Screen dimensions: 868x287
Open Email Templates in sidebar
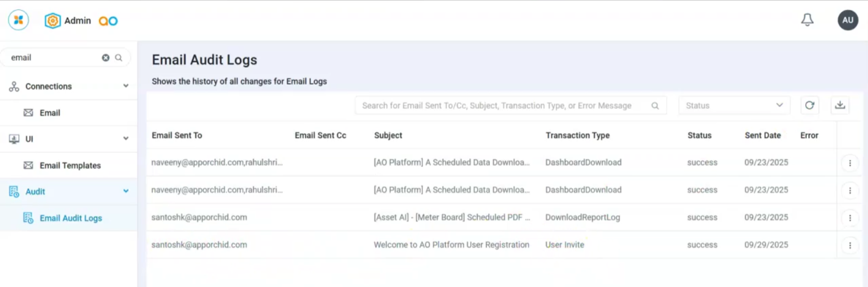70,166
